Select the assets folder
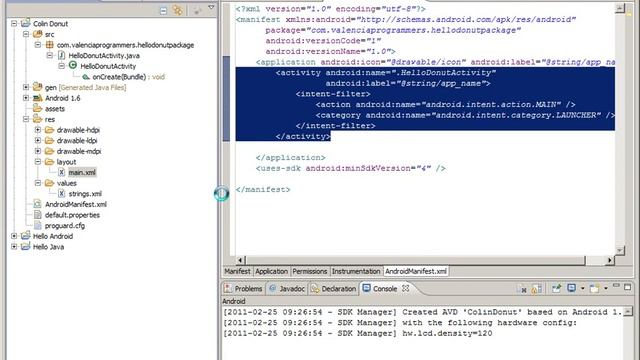640x360 pixels. [x=55, y=109]
